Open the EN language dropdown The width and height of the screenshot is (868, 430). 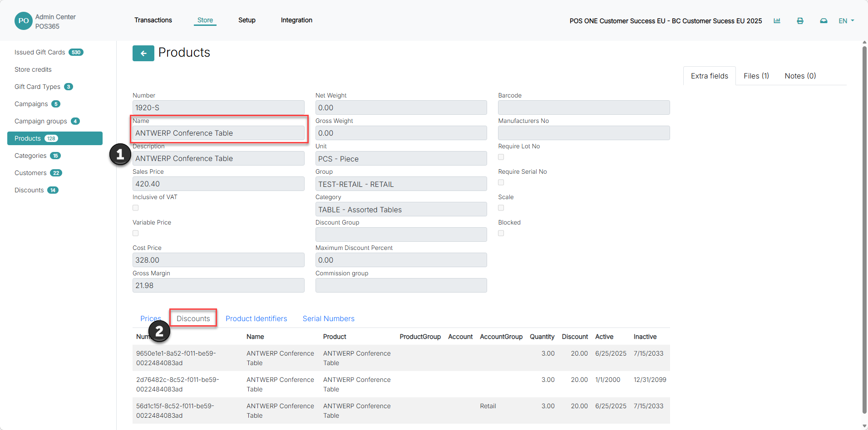click(x=846, y=21)
